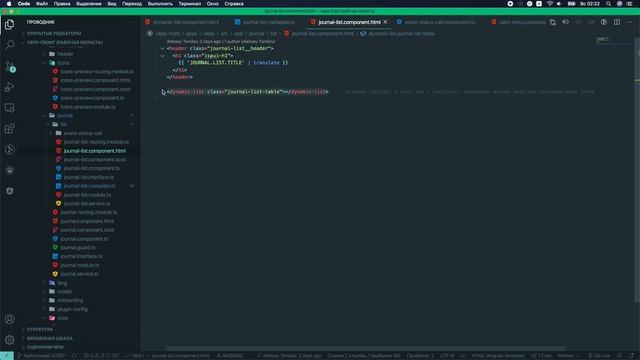Open the Remote Explorer view
Screen dimensions: 640x360
point(9,108)
